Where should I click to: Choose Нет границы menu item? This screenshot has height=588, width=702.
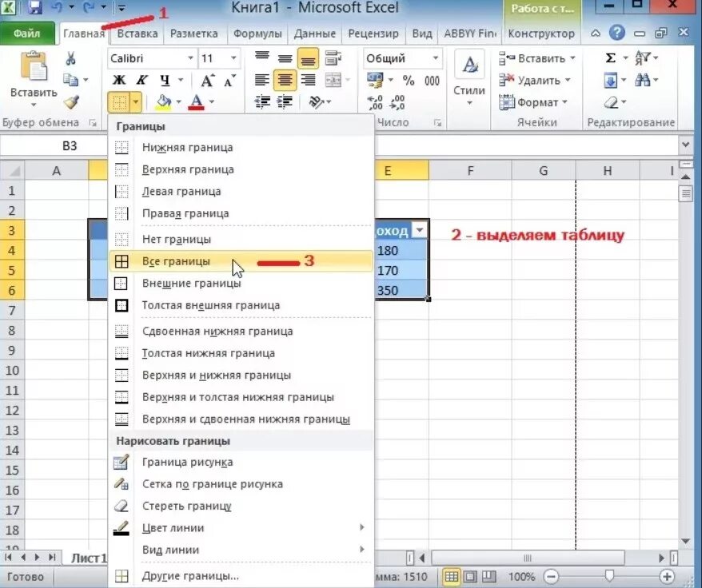click(x=241, y=240)
